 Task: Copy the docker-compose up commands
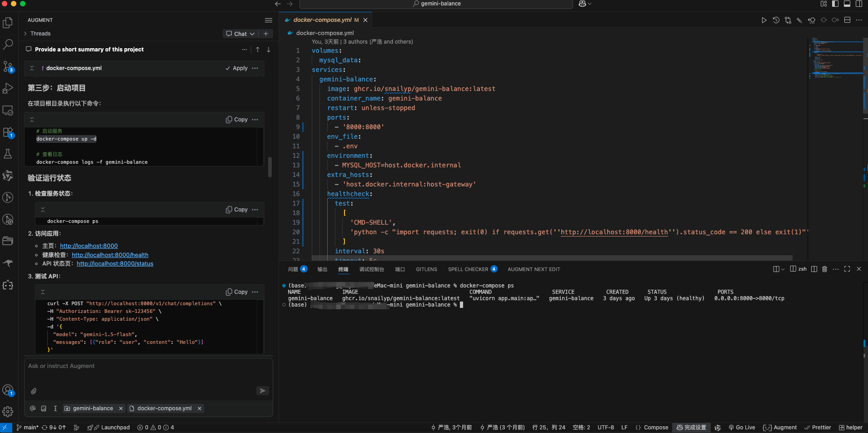pyautogui.click(x=237, y=120)
